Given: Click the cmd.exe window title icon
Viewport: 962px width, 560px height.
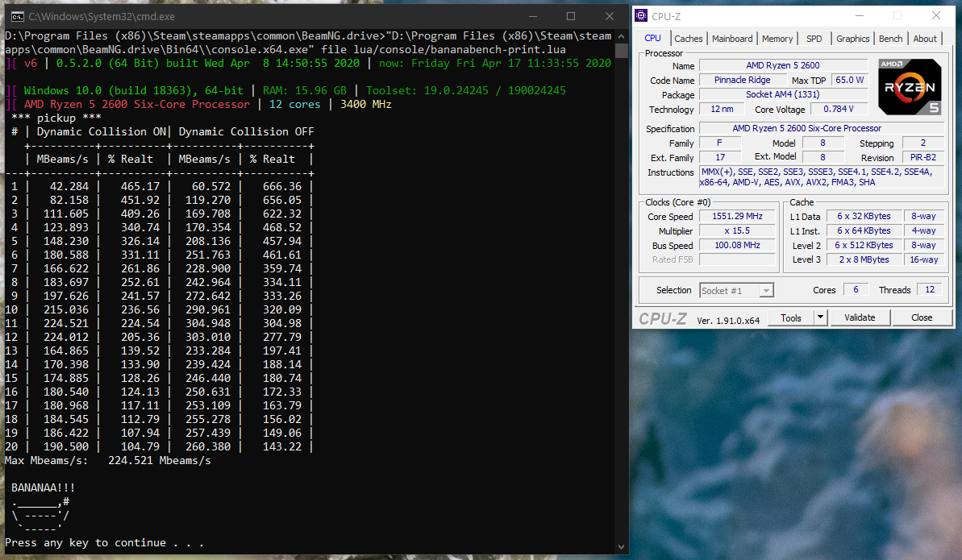Looking at the screenshot, I should (x=16, y=16).
